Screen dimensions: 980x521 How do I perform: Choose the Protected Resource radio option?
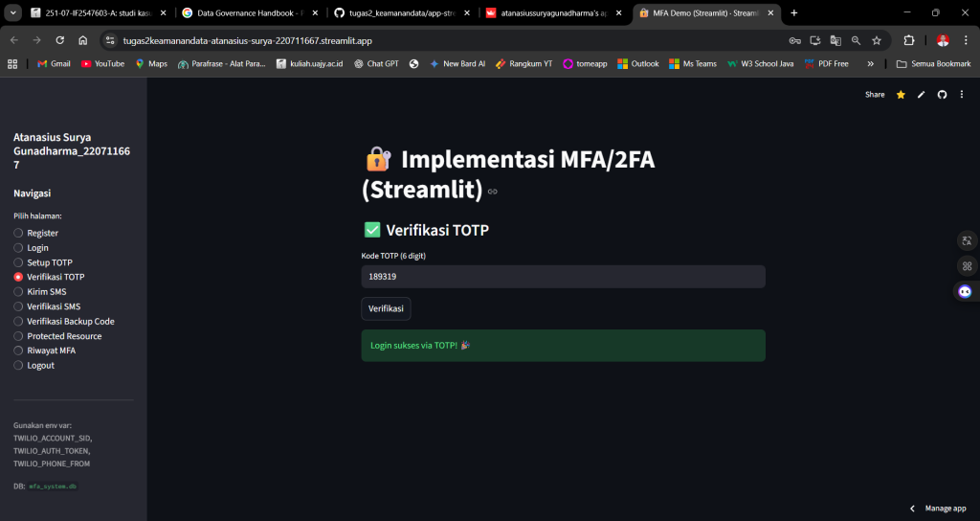(18, 336)
